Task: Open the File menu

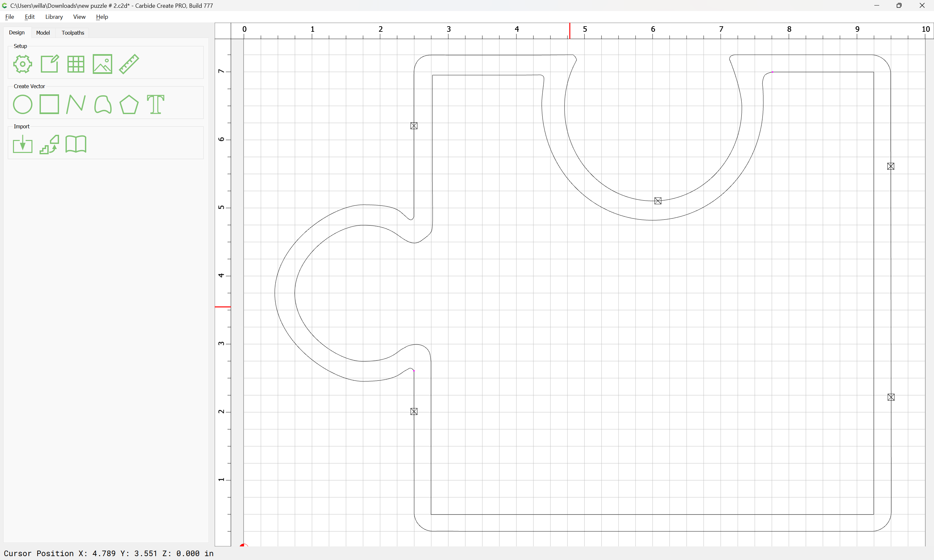Action: [9, 17]
